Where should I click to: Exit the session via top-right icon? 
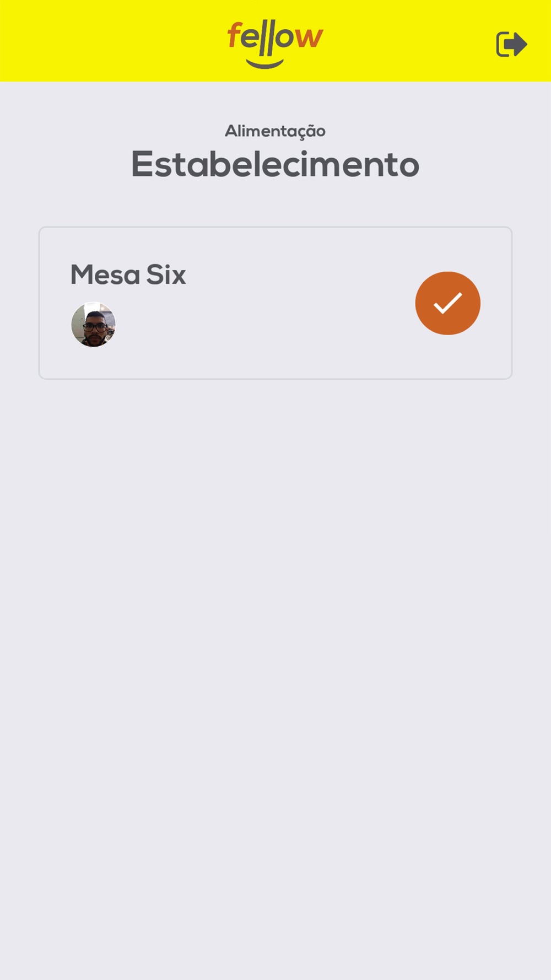(x=511, y=44)
